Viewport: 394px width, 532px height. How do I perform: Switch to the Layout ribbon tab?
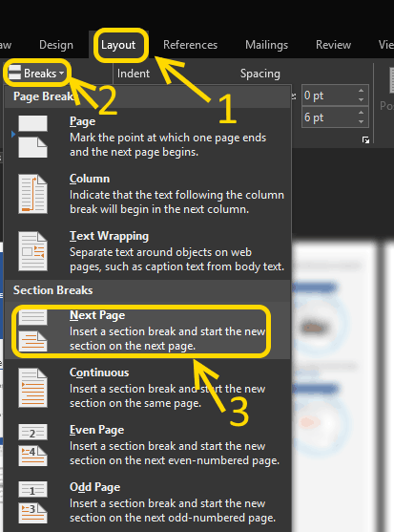click(x=118, y=45)
